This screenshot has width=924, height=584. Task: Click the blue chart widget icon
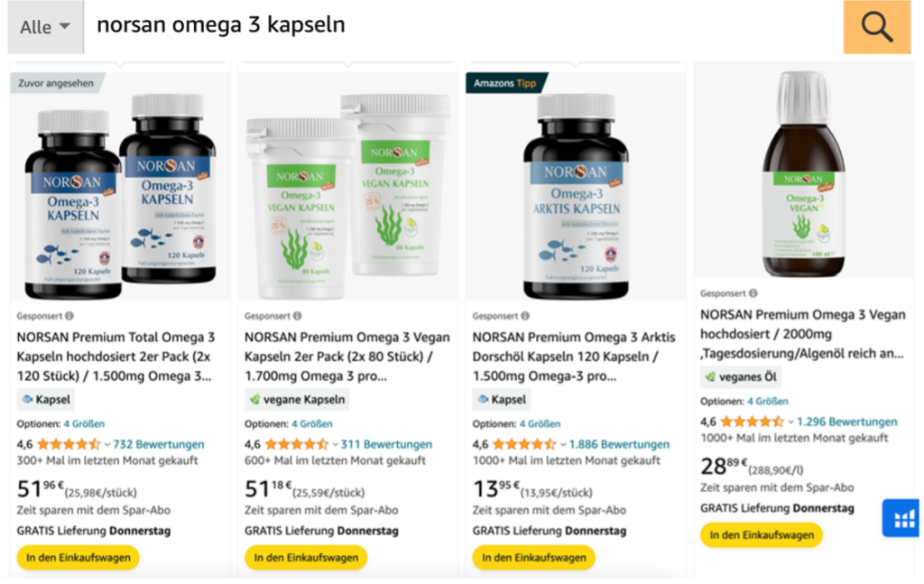(x=901, y=519)
